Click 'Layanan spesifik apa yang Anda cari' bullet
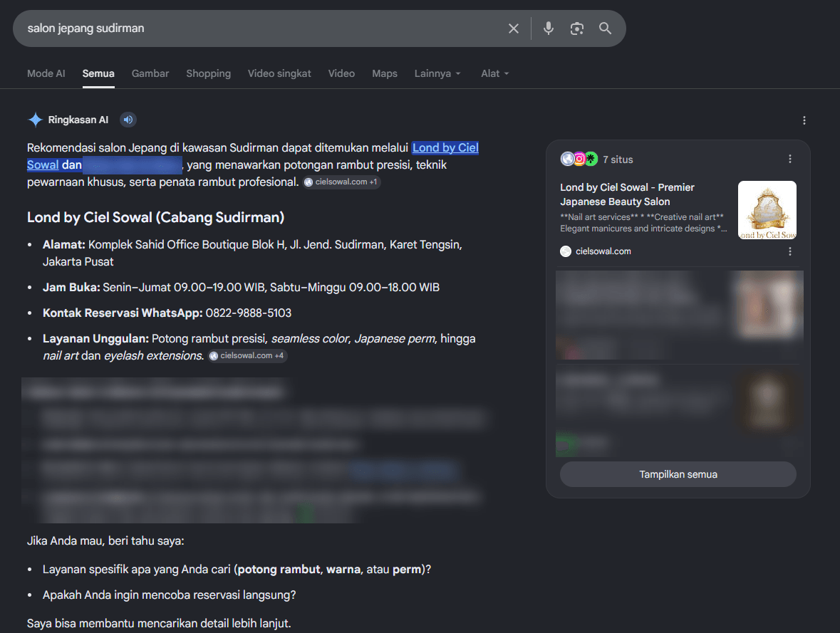Viewport: 840px width, 633px height. click(x=237, y=569)
